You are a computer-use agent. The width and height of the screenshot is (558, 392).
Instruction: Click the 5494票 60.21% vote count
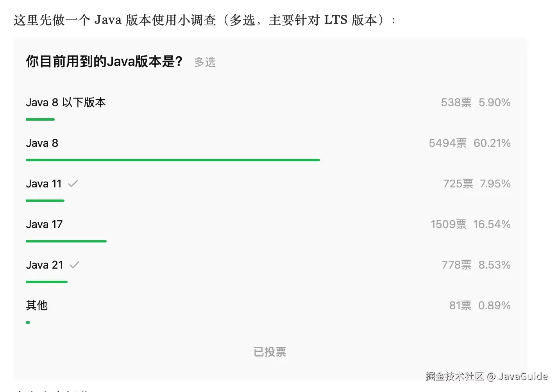pos(469,143)
